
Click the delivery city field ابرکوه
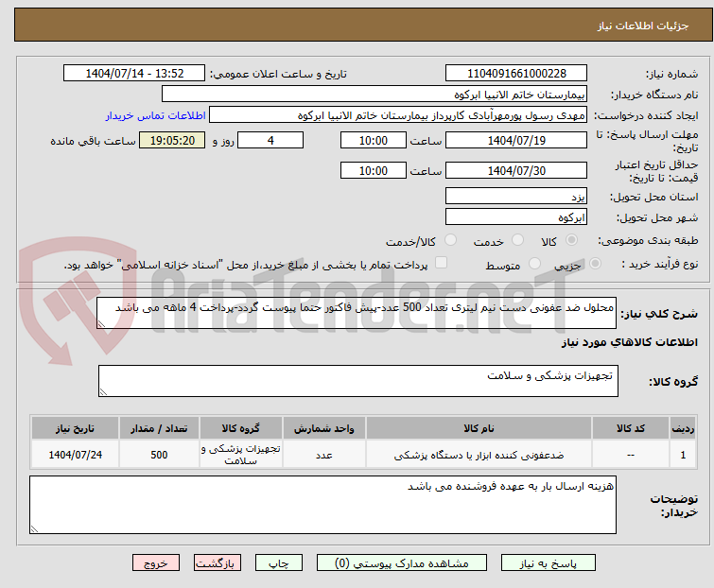point(516,217)
